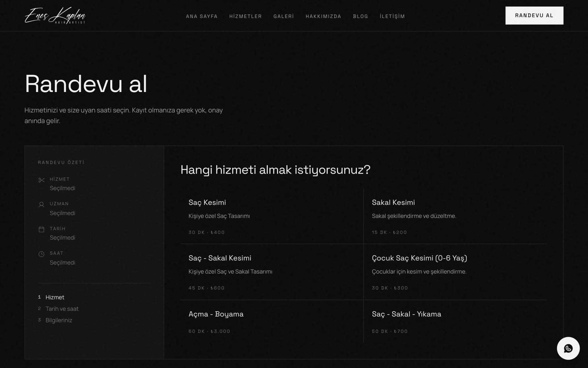Viewport: 588px width, 368px height.
Task: Click 'Kişiye özel Saç ve Sakal Tasarımı'
Action: pos(230,271)
